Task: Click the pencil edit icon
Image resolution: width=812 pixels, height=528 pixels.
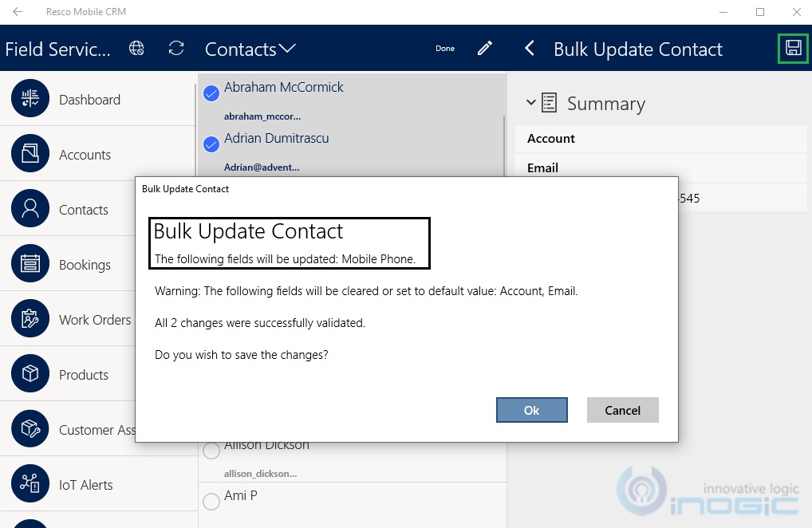Action: click(x=485, y=48)
